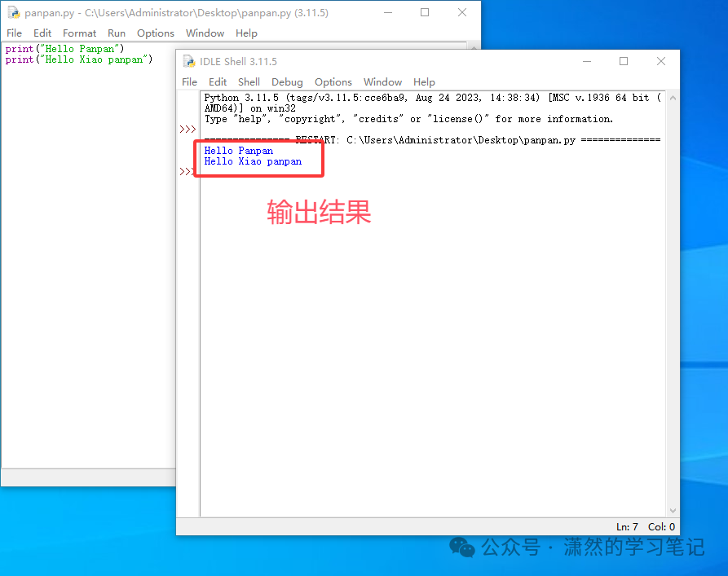The height and width of the screenshot is (576, 728).
Task: Click the Python icon in IDLE Shell title bar
Action: (189, 61)
